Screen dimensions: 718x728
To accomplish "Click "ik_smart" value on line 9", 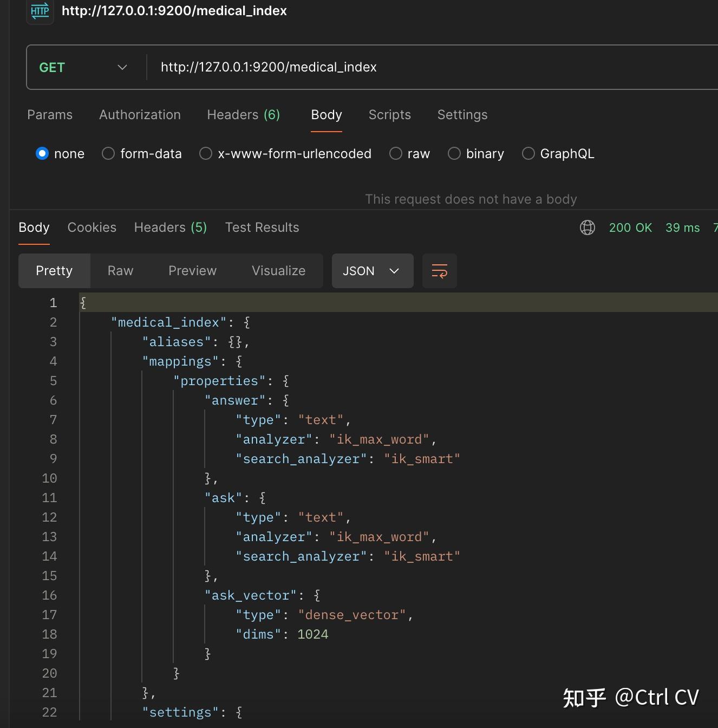I will pos(422,459).
